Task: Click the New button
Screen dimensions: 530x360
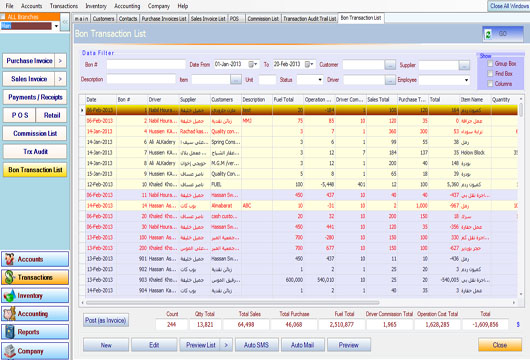Action: click(106, 345)
